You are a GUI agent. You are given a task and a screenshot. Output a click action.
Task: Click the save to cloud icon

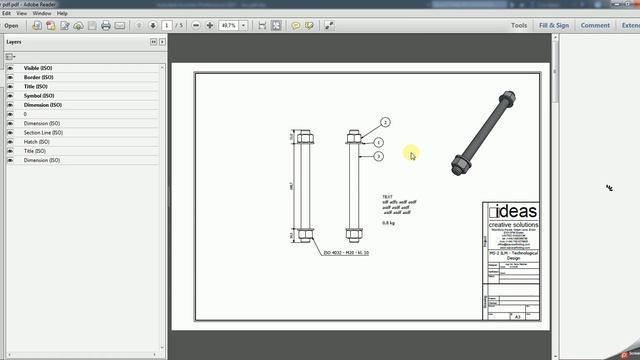point(78,26)
